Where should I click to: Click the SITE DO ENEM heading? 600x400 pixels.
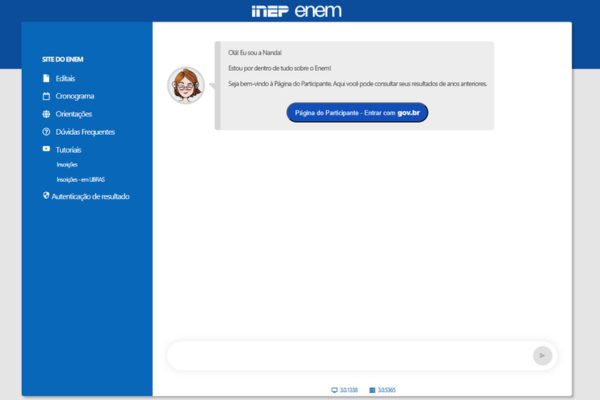[x=63, y=59]
